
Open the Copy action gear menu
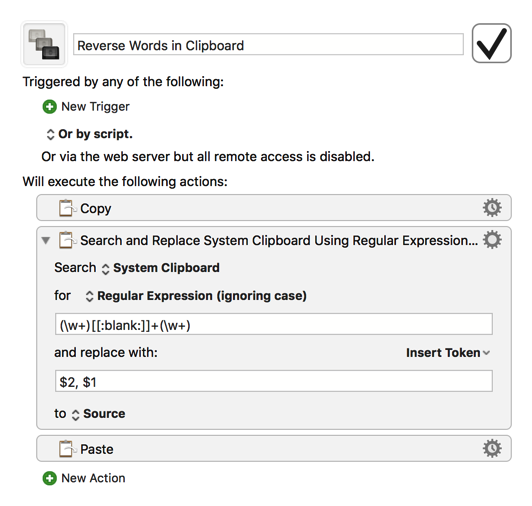pyautogui.click(x=492, y=208)
